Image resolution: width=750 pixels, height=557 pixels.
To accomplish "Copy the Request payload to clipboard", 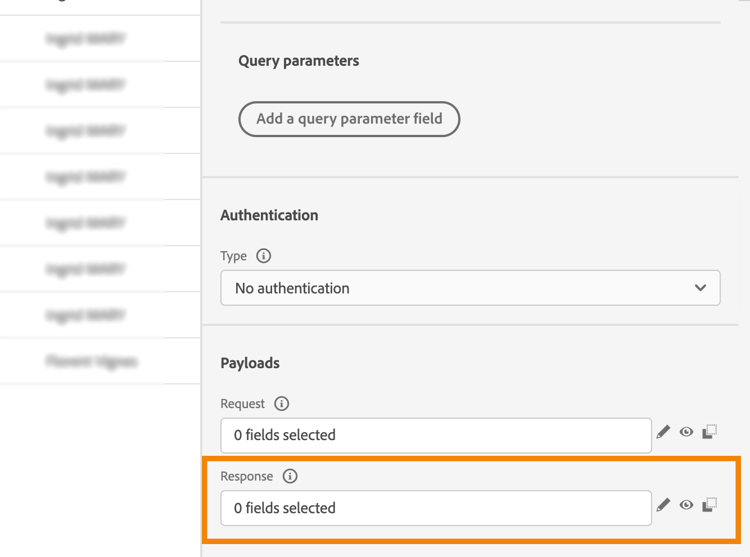I will (709, 432).
